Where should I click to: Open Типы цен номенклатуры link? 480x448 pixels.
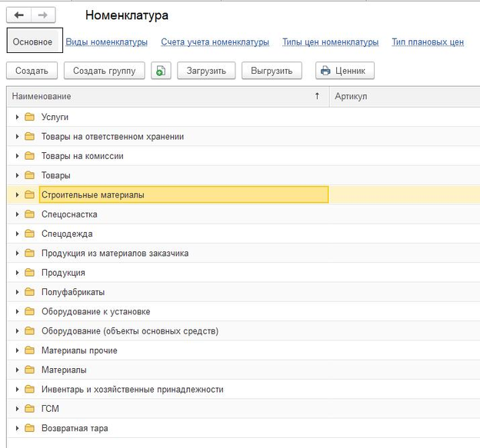(330, 42)
